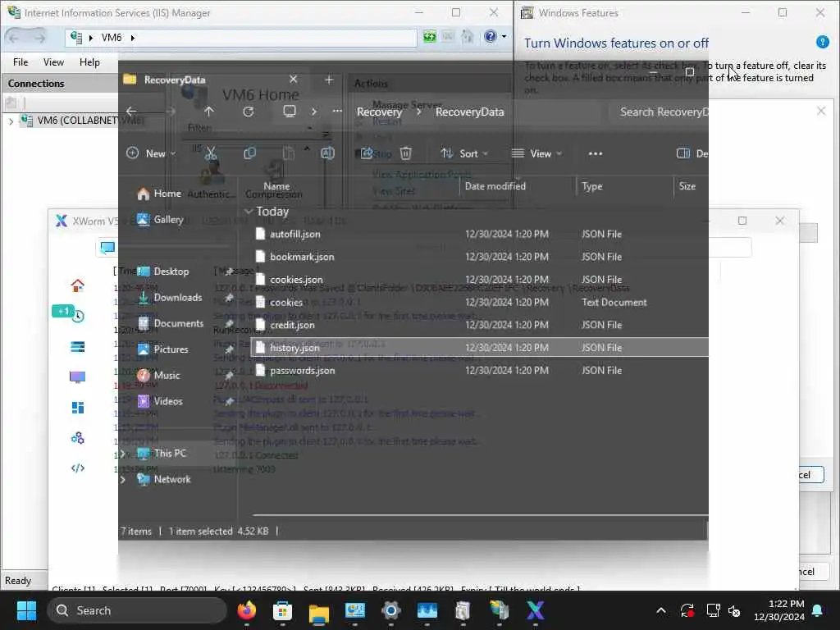Click XWorm list lines sidebar icon
Viewport: 840px width, 630px height.
(x=78, y=347)
